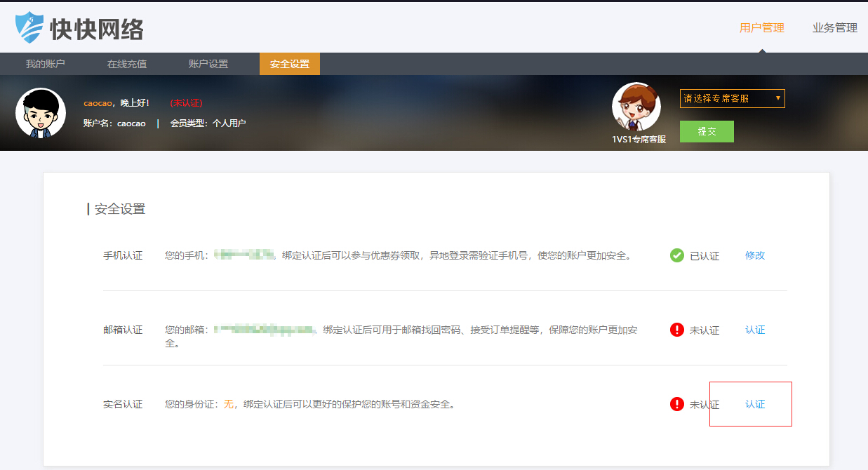Select the 安全设置 tab
The image size is (868, 470).
point(290,64)
